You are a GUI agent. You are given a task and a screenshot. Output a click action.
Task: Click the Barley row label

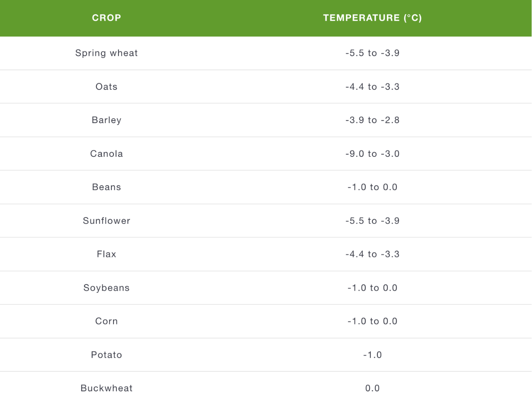[106, 120]
